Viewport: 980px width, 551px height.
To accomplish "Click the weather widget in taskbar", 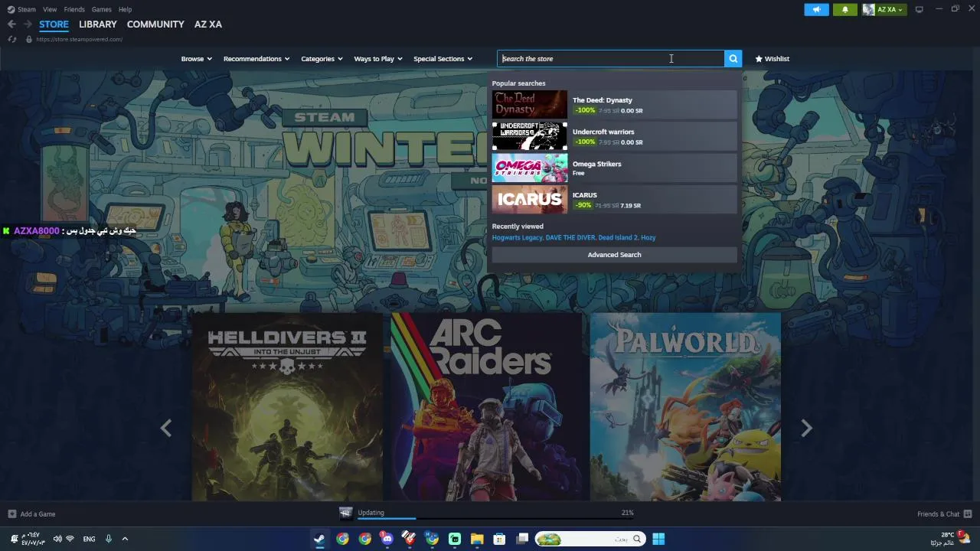I will [x=950, y=539].
